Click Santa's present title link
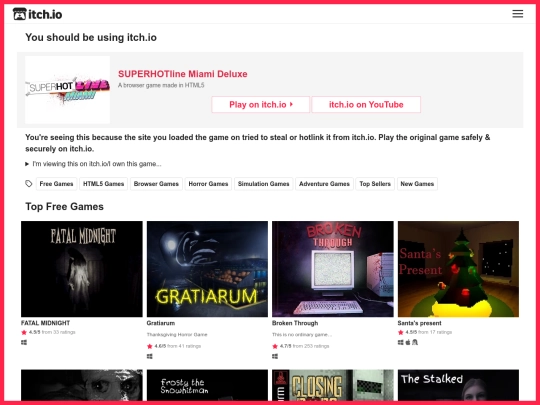The width and height of the screenshot is (540, 405). (x=419, y=323)
